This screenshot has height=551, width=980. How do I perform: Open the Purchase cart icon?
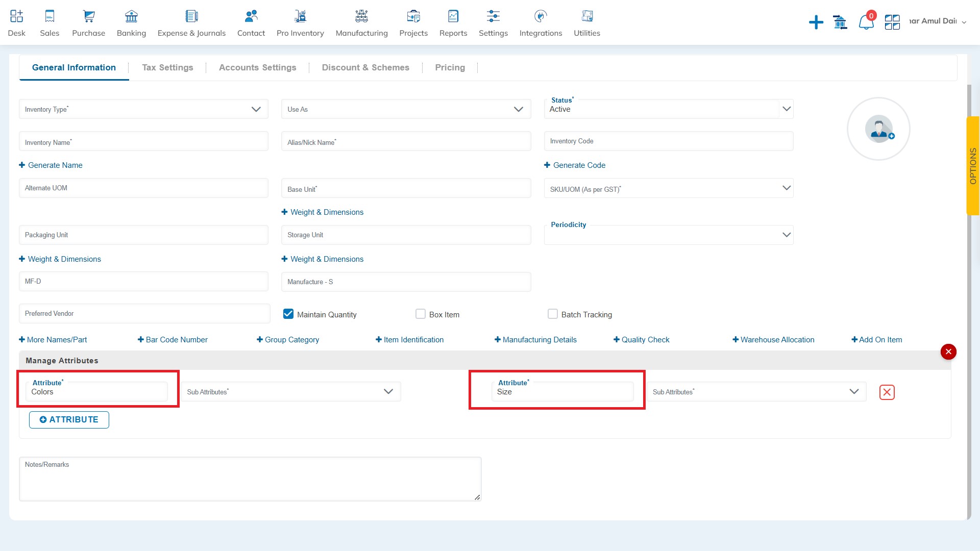(89, 16)
